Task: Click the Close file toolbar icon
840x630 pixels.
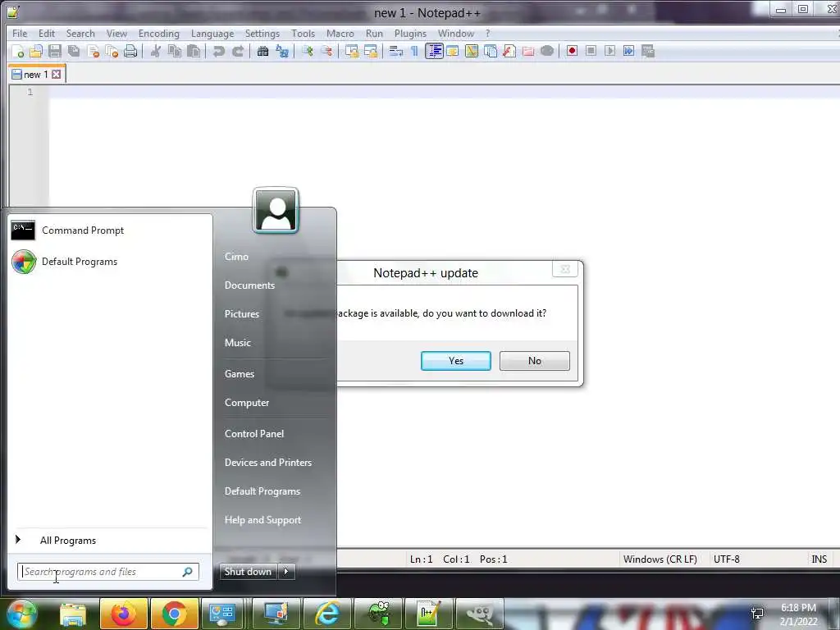Action: [x=94, y=52]
